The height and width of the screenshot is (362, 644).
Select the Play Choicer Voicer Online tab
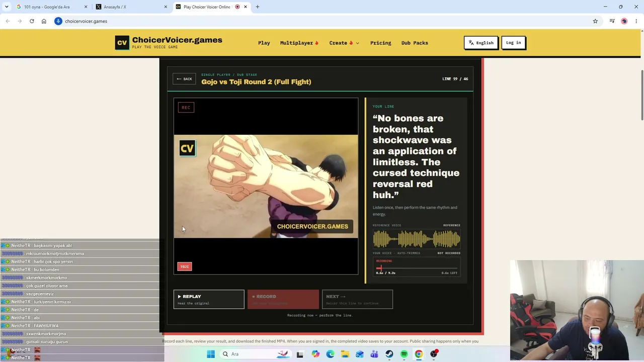(206, 7)
